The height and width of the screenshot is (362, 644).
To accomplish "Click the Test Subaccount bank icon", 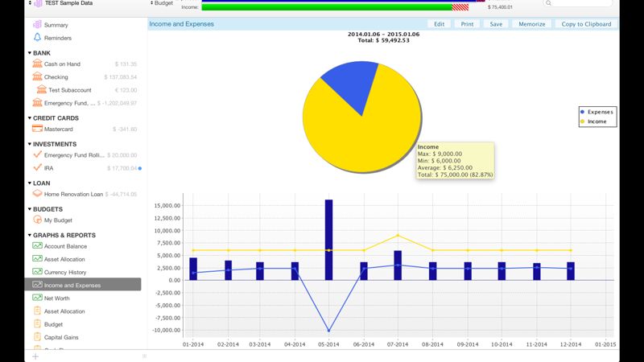I will click(x=42, y=89).
